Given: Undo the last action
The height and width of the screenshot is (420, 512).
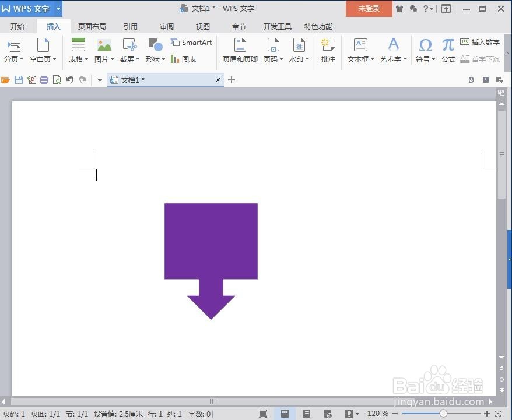Looking at the screenshot, I should (x=70, y=80).
